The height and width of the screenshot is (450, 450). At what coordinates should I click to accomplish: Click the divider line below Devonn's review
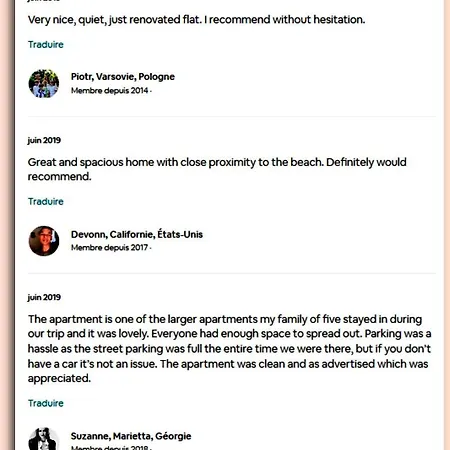click(232, 273)
